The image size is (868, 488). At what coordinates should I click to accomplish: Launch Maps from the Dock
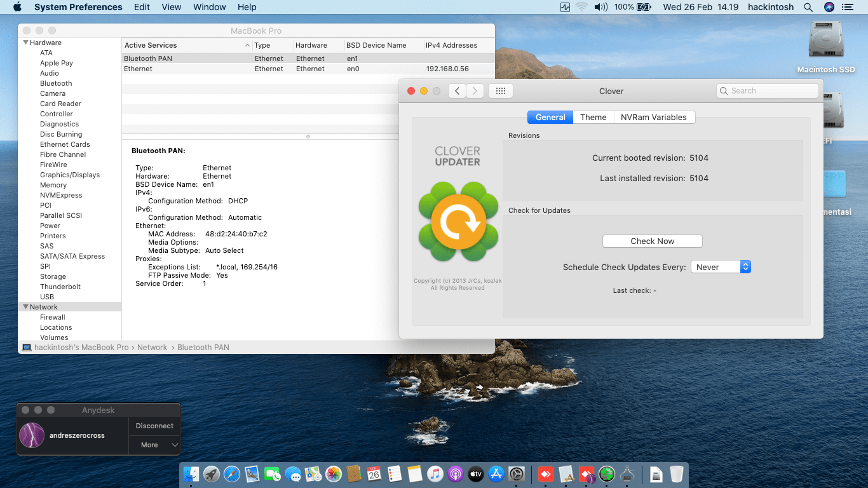[313, 474]
